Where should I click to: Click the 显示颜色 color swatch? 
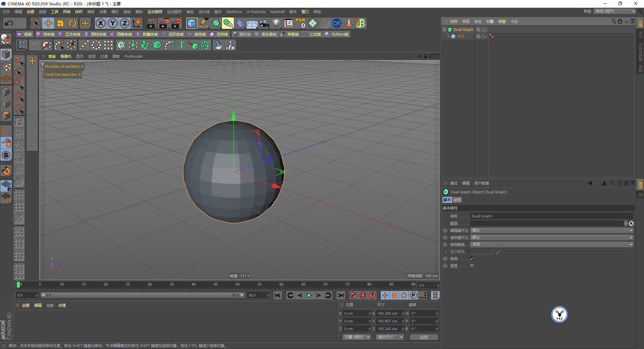[481, 252]
